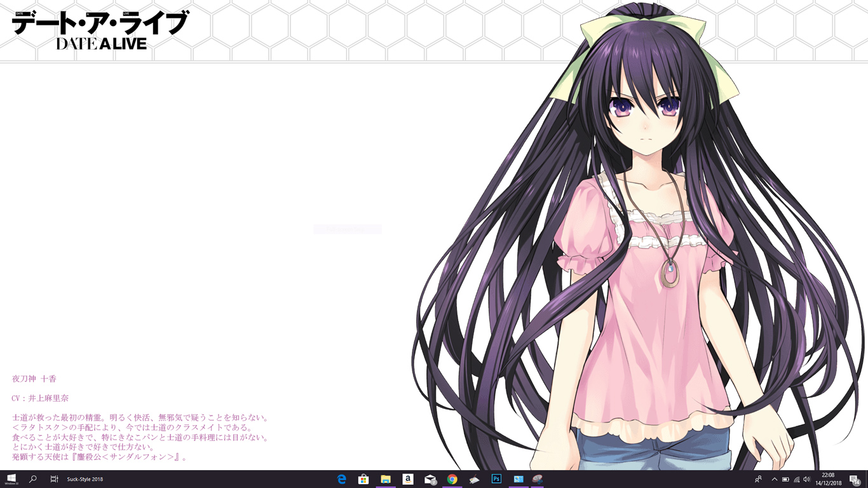
Task: Open the Snipping Tool on the taskbar
Action: [538, 479]
